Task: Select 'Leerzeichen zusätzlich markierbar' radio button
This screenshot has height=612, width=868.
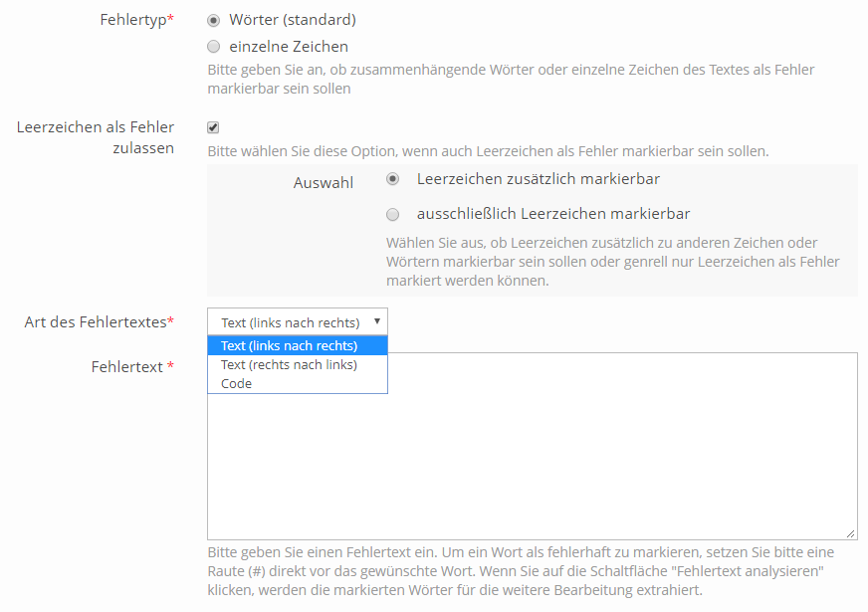Action: (x=392, y=179)
